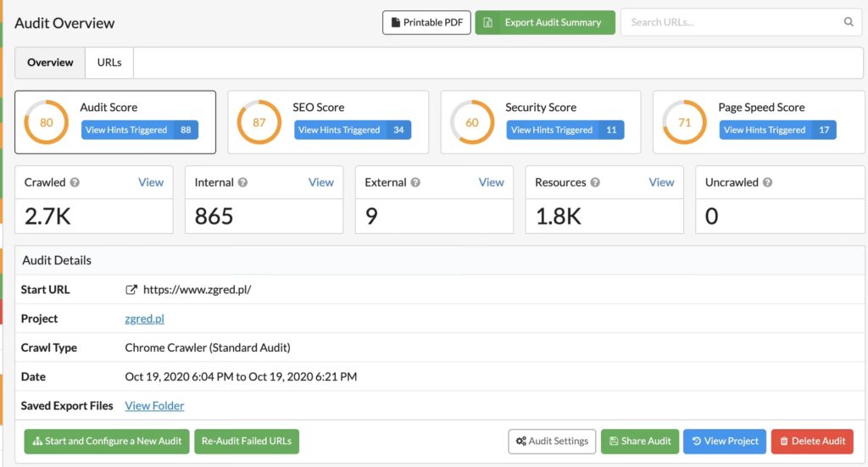
Task: Open the zgred.pl project link
Action: tap(144, 319)
